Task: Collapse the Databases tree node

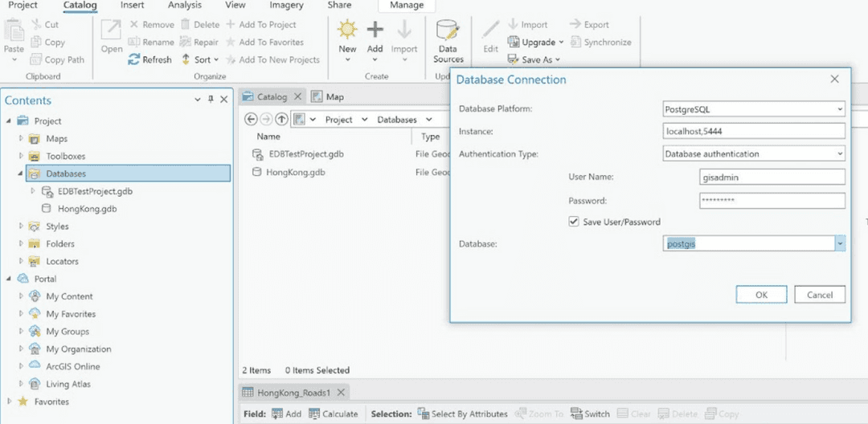Action: 22,173
